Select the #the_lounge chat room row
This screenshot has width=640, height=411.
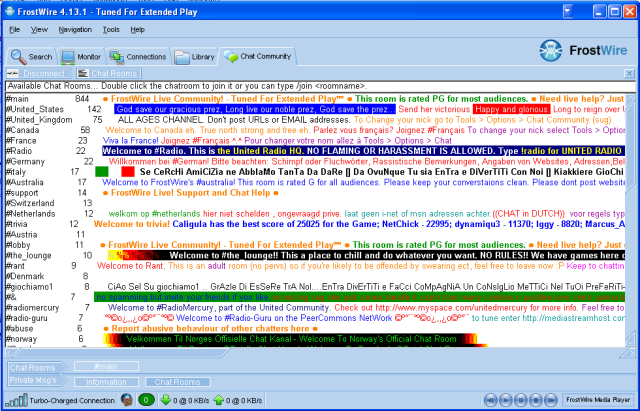pyautogui.click(x=315, y=255)
